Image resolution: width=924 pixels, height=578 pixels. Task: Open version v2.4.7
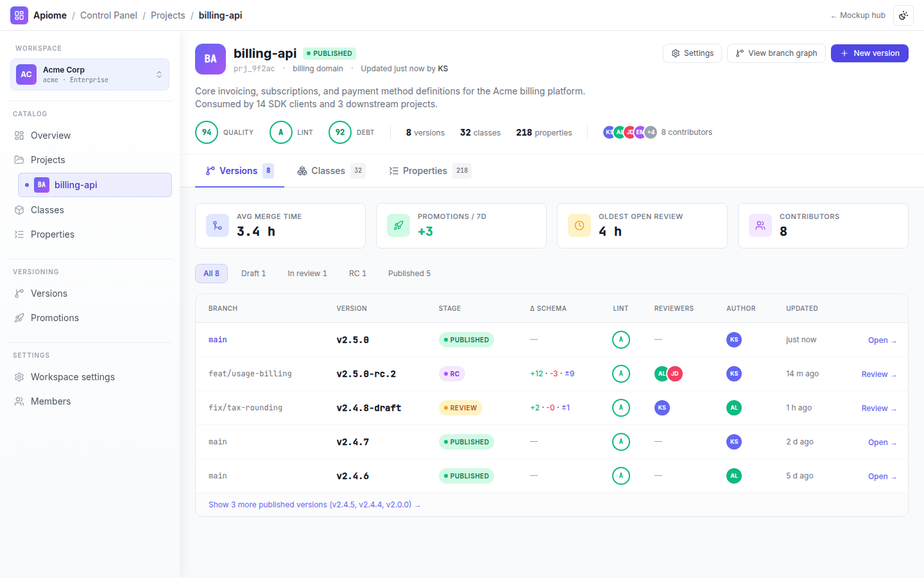[882, 442]
